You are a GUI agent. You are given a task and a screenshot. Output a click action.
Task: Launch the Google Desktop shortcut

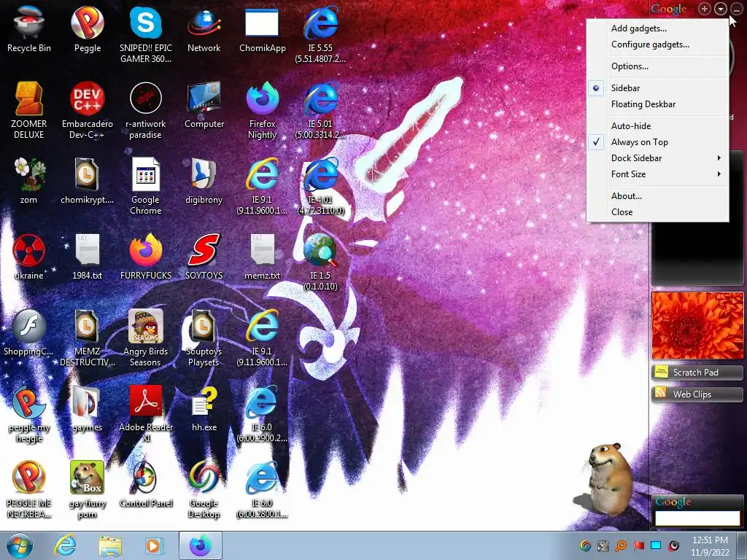(204, 489)
